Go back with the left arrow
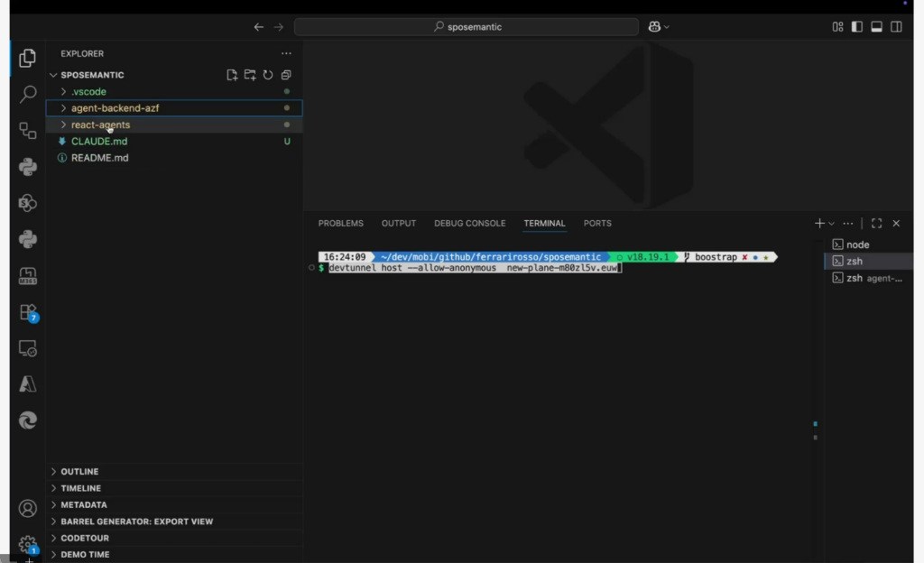Image resolution: width=924 pixels, height=563 pixels. click(259, 27)
